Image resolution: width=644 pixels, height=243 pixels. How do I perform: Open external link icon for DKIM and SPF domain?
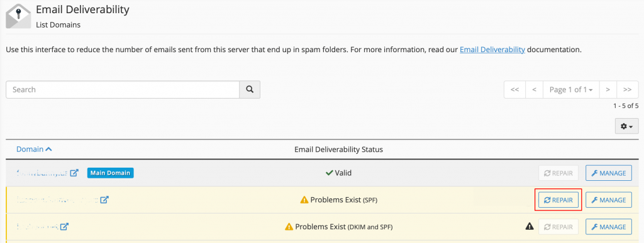[65, 226]
